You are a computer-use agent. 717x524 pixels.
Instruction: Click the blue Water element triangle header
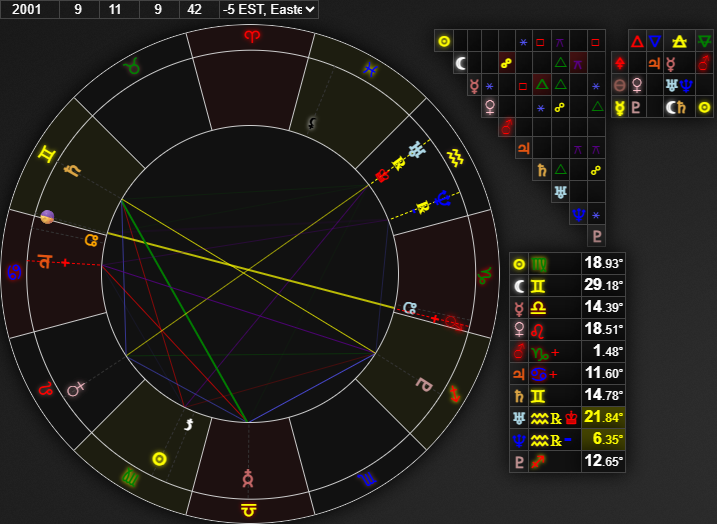[x=654, y=41]
